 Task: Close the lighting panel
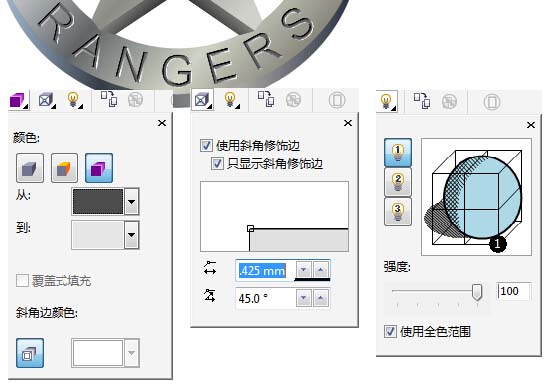tap(531, 125)
